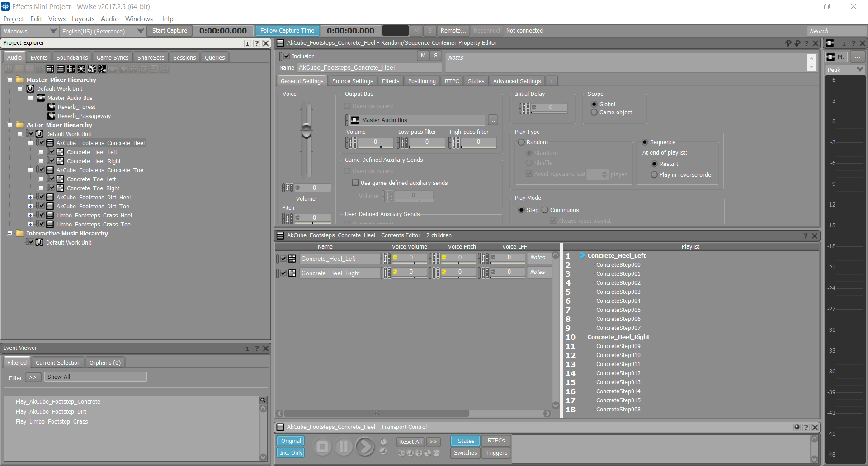Create a Switch Container from the toolbar
This screenshot has width=868, height=466.
click(x=71, y=69)
